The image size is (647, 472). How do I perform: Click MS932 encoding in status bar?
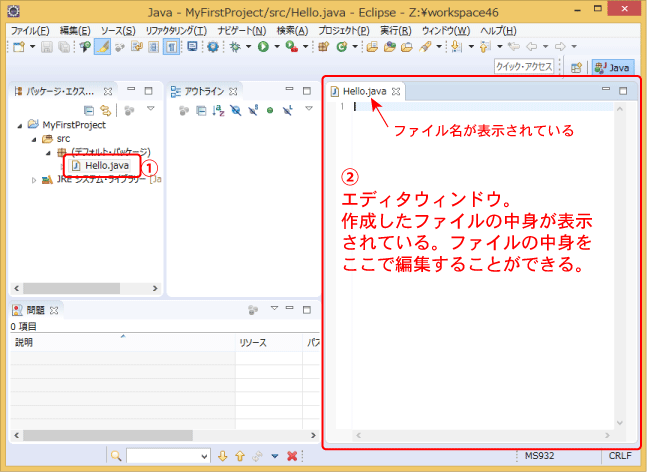click(x=539, y=456)
